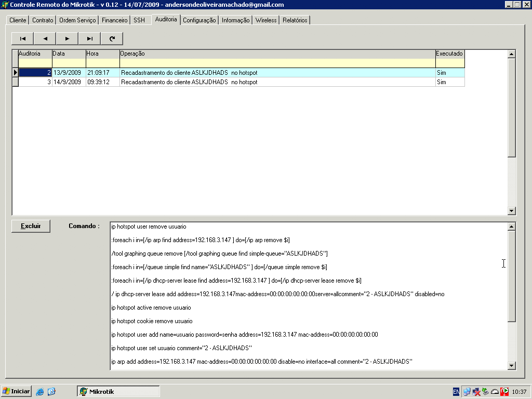This screenshot has width=532, height=399.
Task: Click 'ip hotspot user remove usuario' line
Action: (149, 227)
